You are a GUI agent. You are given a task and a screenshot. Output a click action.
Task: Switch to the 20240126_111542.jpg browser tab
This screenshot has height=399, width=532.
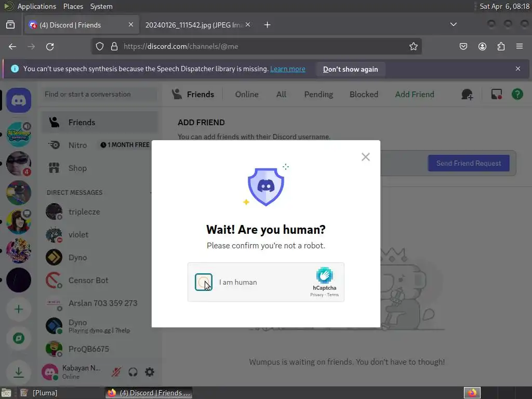pyautogui.click(x=193, y=25)
